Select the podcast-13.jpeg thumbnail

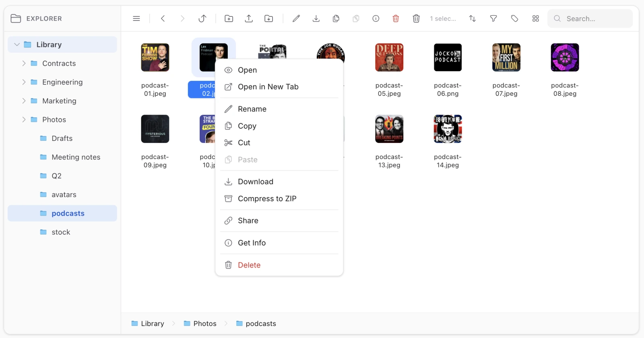tap(389, 129)
